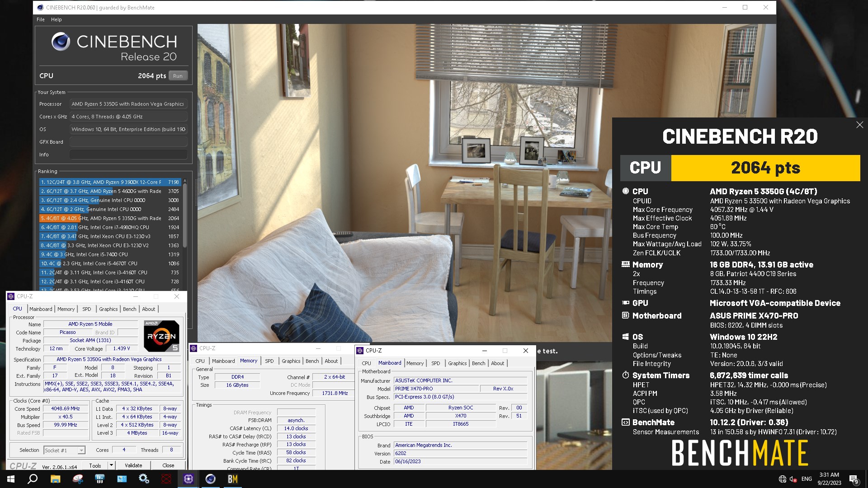Select ranking row Ryzen 5 4600G 3705
This screenshot has height=488, width=868.
(x=110, y=191)
